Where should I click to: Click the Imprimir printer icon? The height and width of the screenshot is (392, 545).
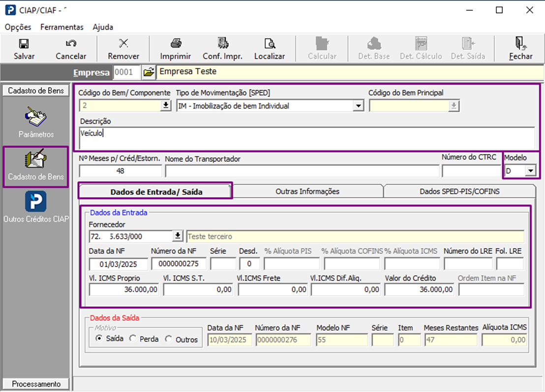pyautogui.click(x=176, y=44)
